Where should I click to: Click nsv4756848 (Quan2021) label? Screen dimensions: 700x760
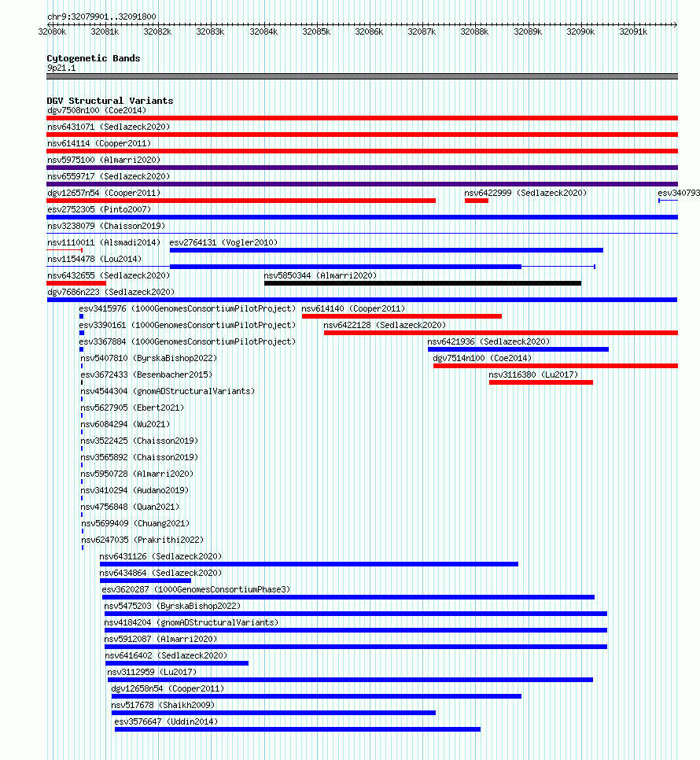tap(130, 507)
